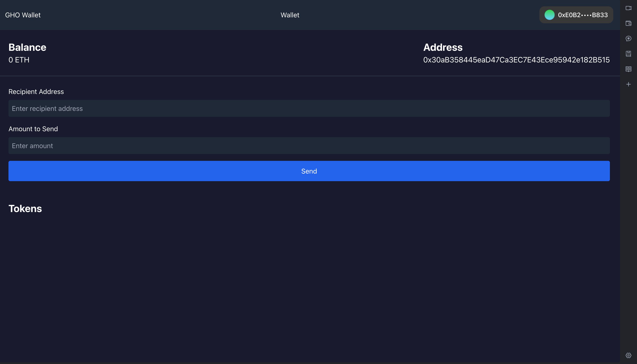Image resolution: width=637 pixels, height=364 pixels.
Task: Open connected account 0xE0B2••••B833 button
Action: point(576,15)
